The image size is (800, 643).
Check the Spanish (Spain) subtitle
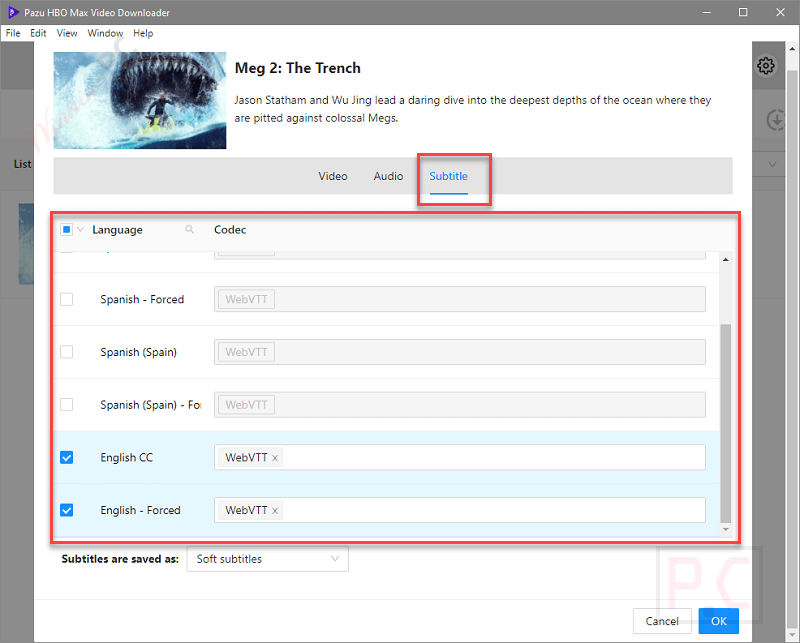(66, 352)
